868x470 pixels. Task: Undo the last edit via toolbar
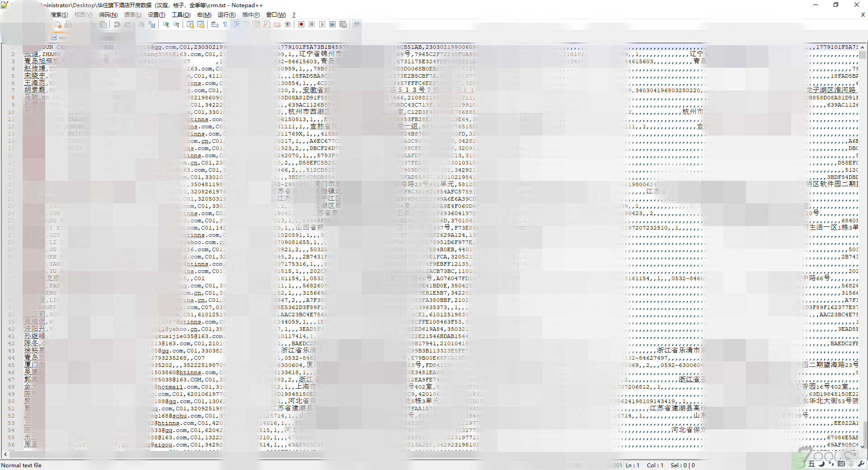click(x=117, y=24)
